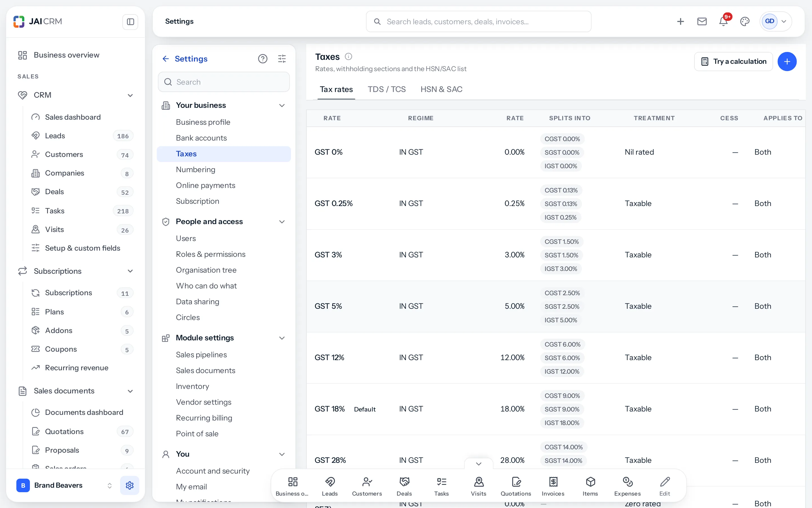This screenshot has height=508, width=812.
Task: Open Expenses in the bottom dock
Action: pos(627,486)
